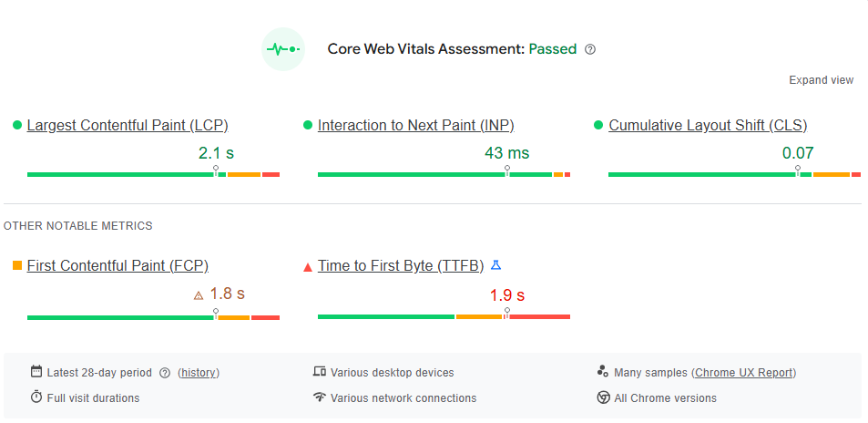Click the help icon after 28-day period
Screen dimensions: 868x423
click(165, 373)
